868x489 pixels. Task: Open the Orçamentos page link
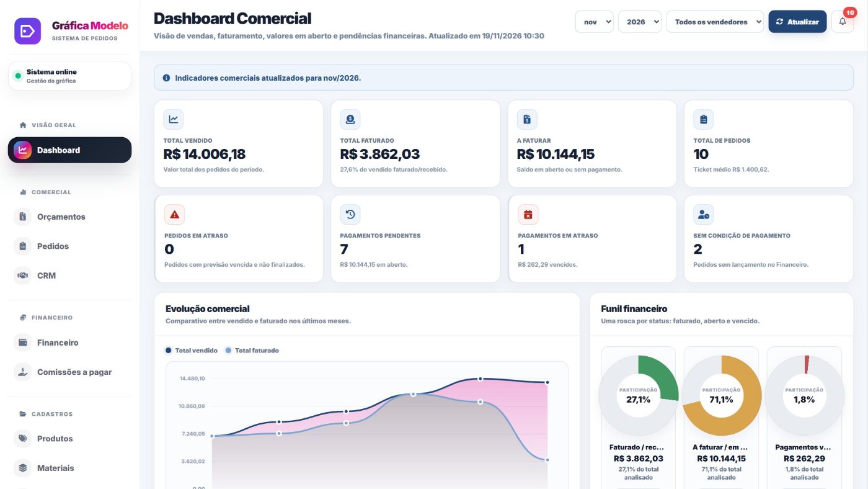(x=69, y=217)
